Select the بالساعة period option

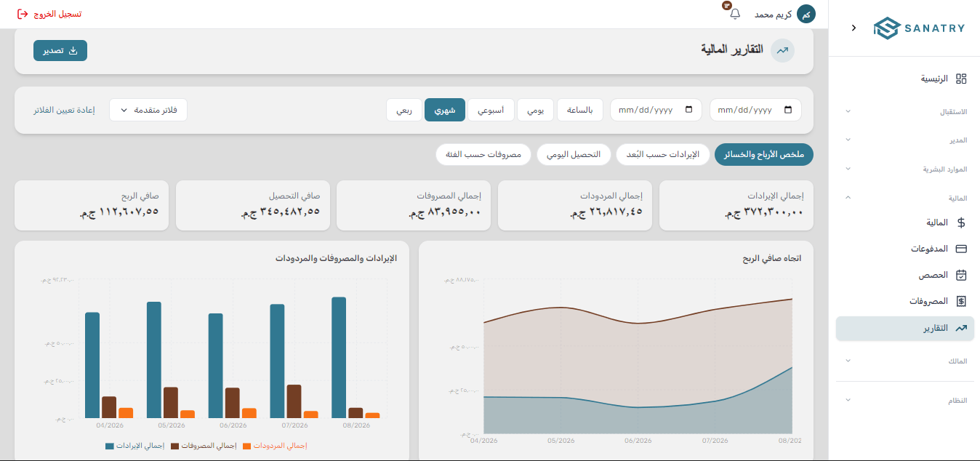(580, 110)
